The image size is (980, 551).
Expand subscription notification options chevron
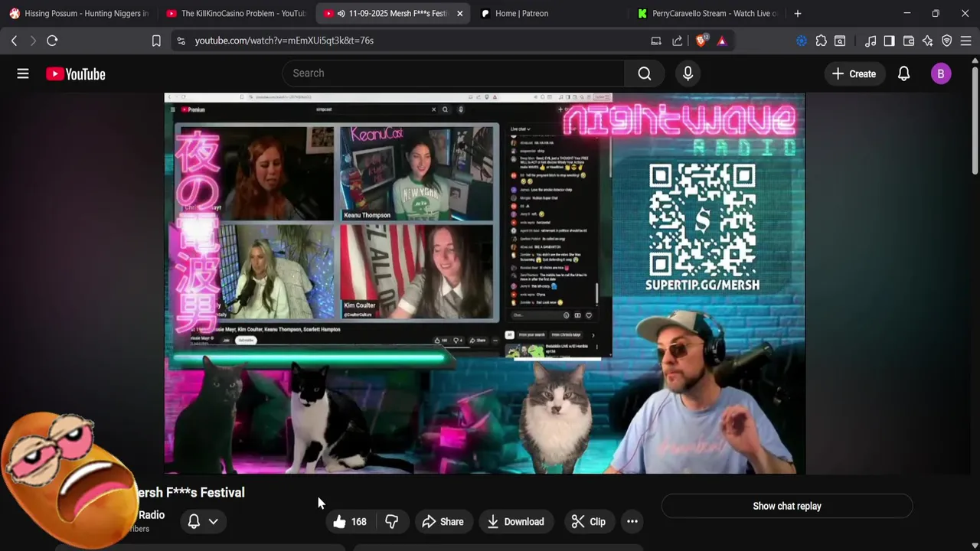[214, 522]
